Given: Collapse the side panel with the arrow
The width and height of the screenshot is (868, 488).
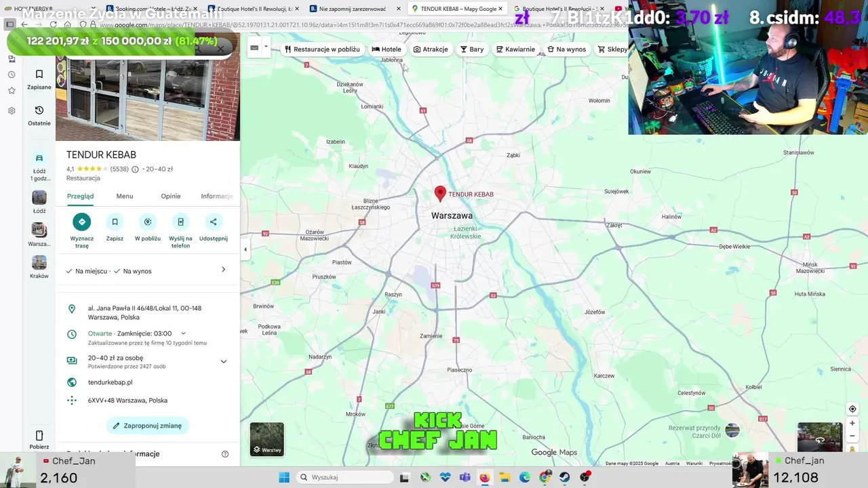Looking at the screenshot, I should click(x=245, y=249).
